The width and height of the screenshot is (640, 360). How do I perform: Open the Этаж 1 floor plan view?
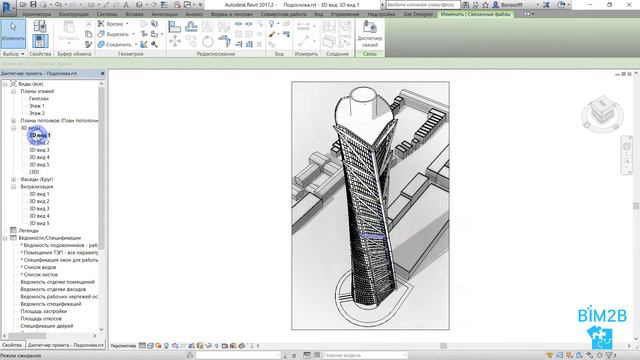pos(37,106)
